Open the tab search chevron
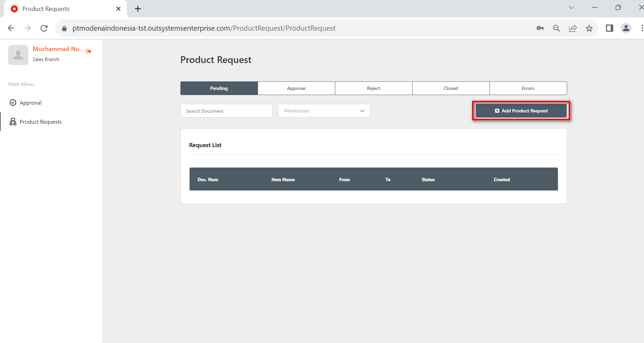Screen dimensions: 644x343 (x=571, y=7)
